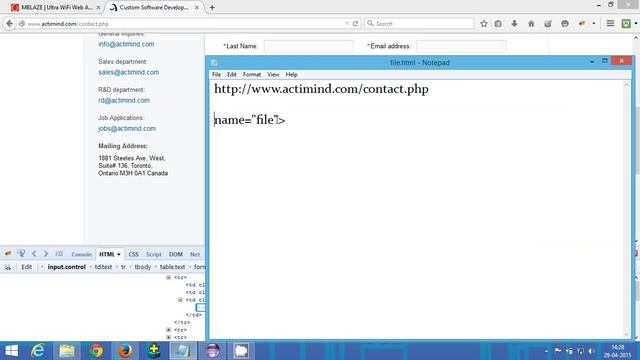Switch to Firebug Console tab
This screenshot has height=360, width=640.
tap(81, 254)
